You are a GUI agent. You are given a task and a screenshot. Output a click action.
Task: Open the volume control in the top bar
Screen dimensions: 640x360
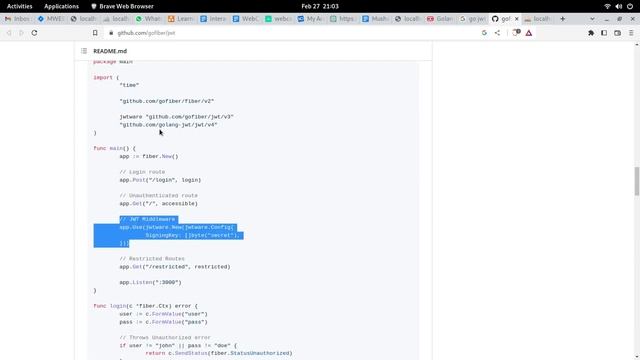click(x=618, y=6)
